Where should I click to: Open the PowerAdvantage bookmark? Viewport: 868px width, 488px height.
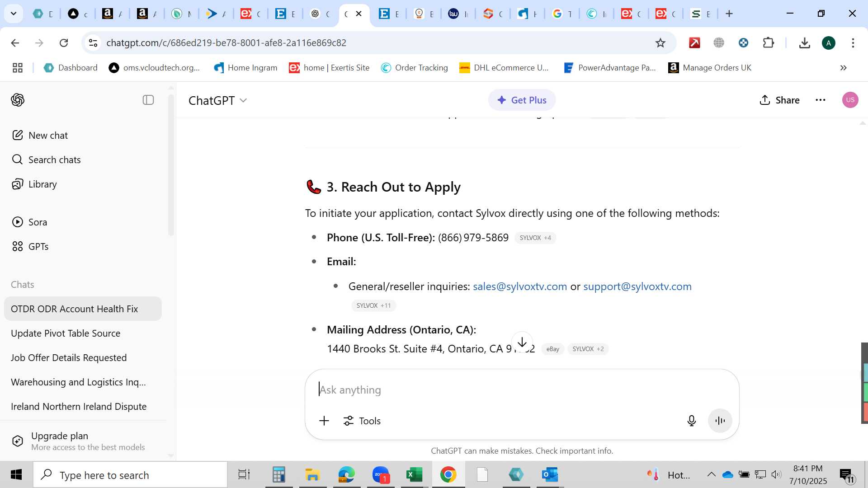[x=609, y=68]
